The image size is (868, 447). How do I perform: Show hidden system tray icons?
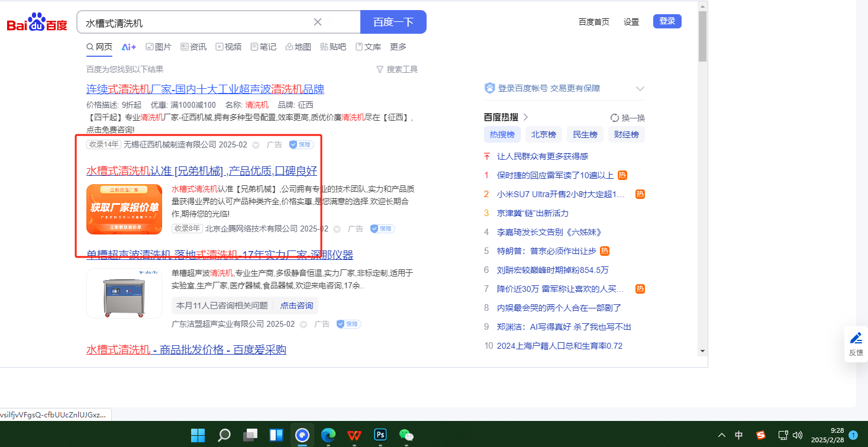[x=721, y=435]
